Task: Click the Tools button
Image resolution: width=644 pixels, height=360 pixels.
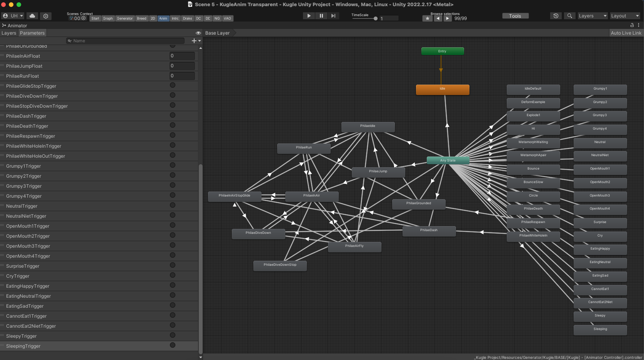Action: [515, 16]
